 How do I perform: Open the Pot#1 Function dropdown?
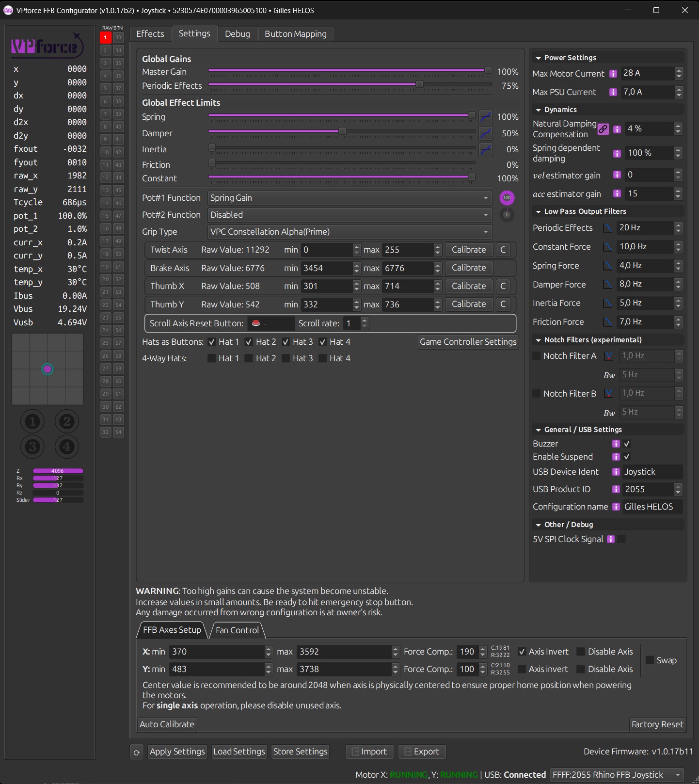click(x=350, y=198)
